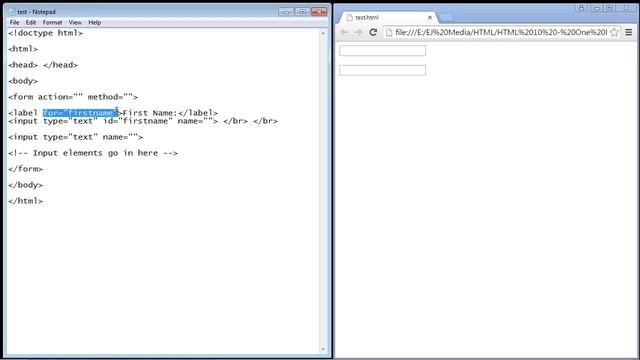640x360 pixels.
Task: Click the </body> closing tag line
Action: [25, 185]
